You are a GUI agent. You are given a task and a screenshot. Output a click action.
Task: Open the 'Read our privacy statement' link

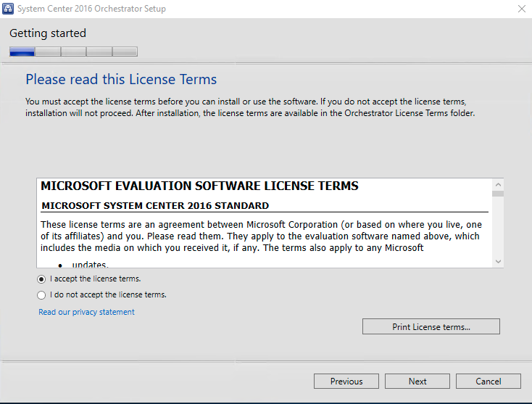coord(86,312)
